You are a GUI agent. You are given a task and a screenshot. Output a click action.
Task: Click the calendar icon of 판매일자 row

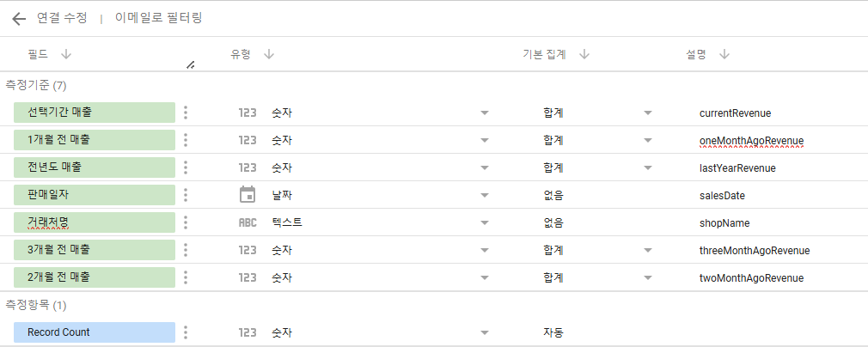tap(248, 195)
